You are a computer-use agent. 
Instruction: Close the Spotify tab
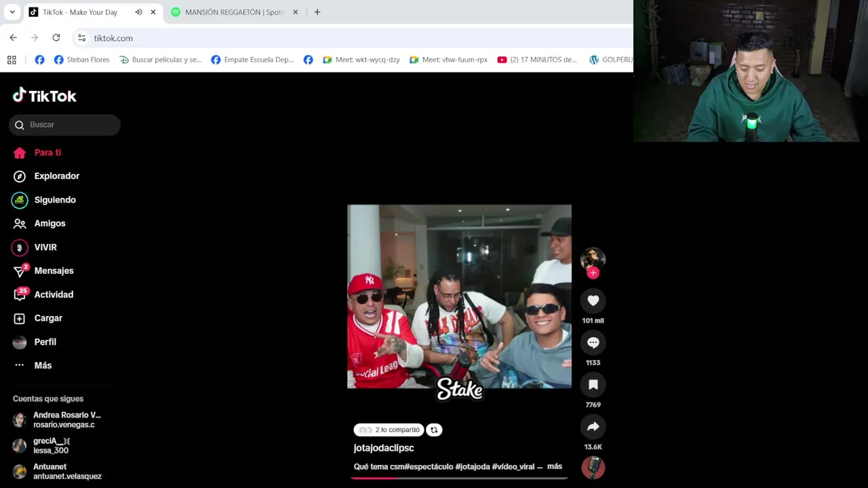[295, 12]
